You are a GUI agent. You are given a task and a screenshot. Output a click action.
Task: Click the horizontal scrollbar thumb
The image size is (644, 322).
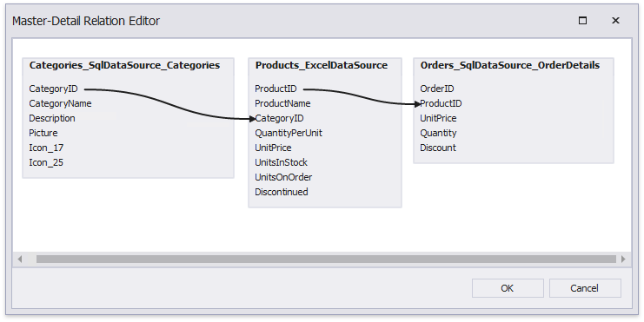[326, 259]
